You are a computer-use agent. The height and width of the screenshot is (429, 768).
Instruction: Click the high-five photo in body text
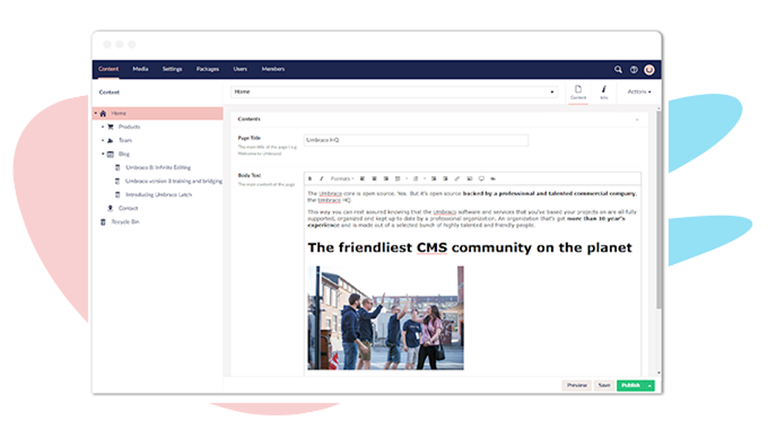click(x=385, y=318)
